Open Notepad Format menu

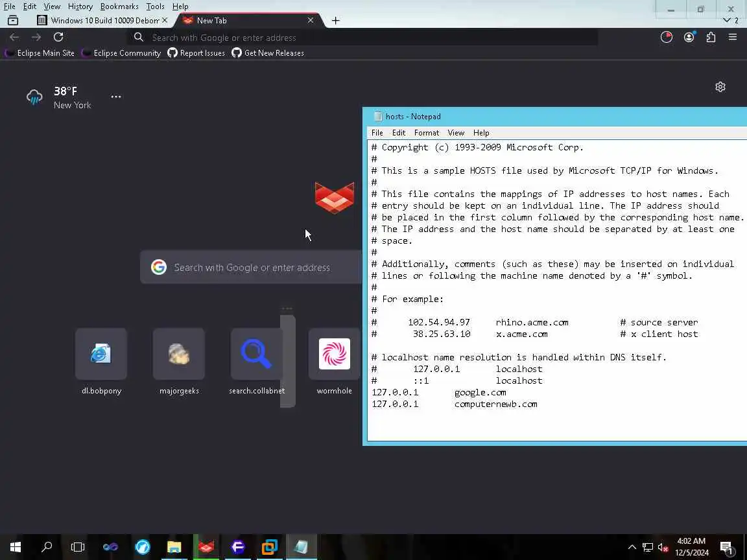click(x=427, y=133)
